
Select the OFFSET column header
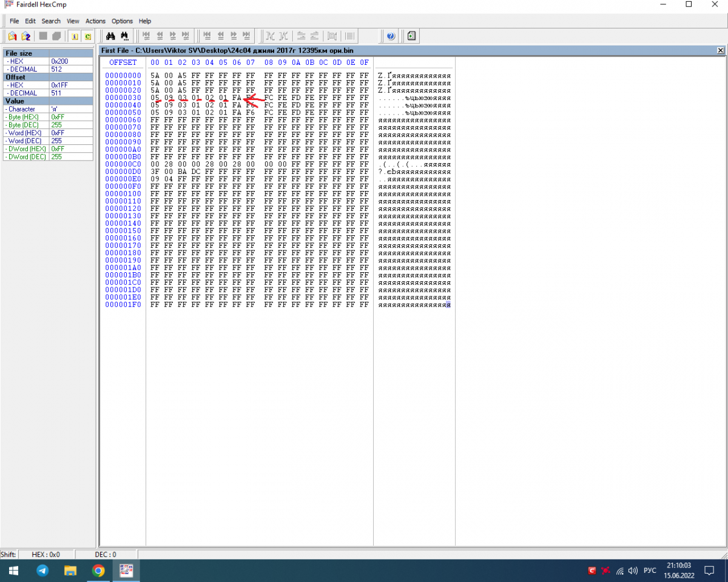click(123, 62)
